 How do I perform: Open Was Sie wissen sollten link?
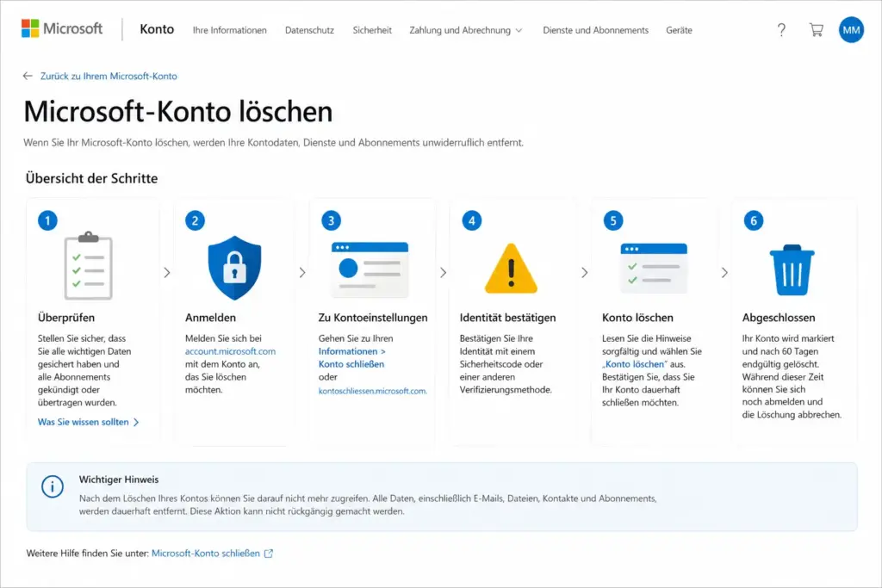(84, 422)
